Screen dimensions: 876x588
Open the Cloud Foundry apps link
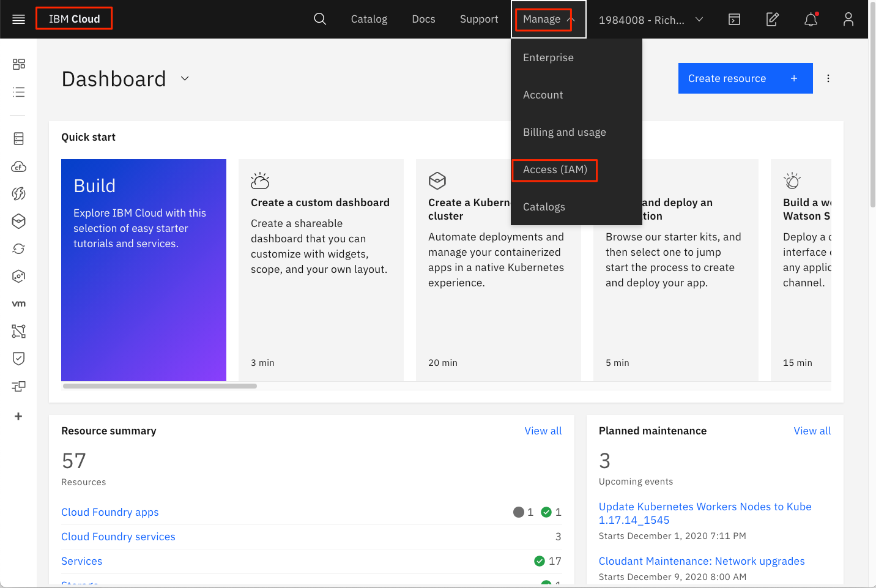(110, 512)
